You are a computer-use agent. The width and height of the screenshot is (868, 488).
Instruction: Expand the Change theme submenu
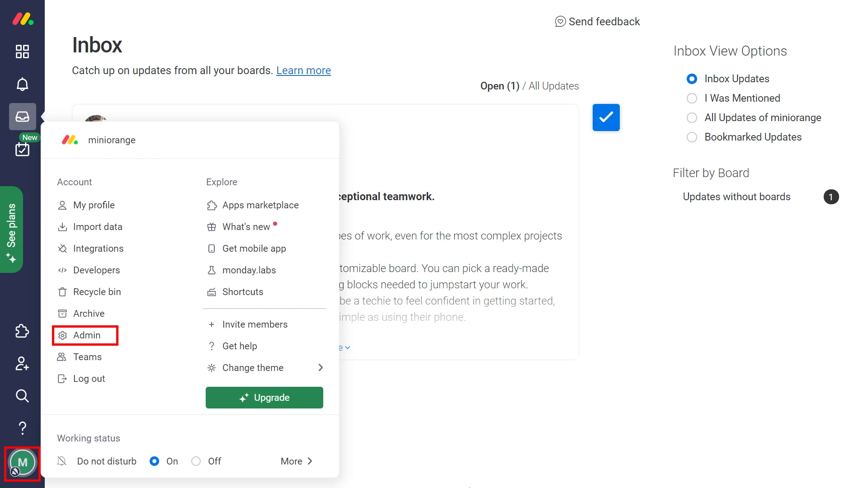[253, 367]
